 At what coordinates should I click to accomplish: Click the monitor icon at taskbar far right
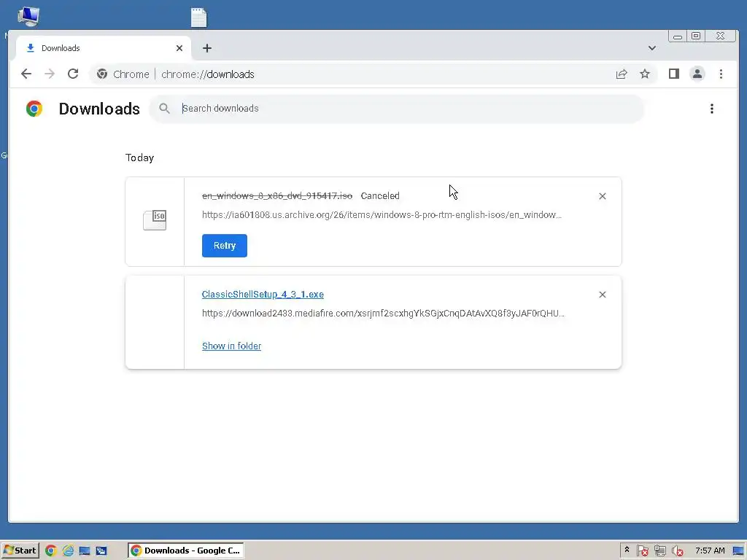(x=738, y=551)
